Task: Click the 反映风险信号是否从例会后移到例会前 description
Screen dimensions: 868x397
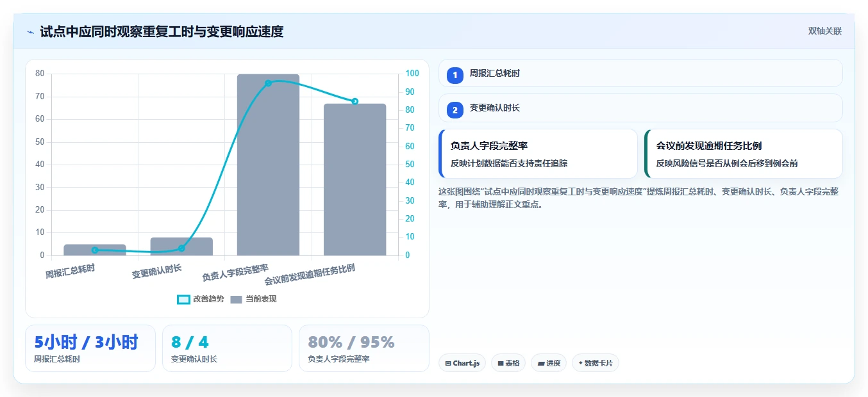Action: 727,163
